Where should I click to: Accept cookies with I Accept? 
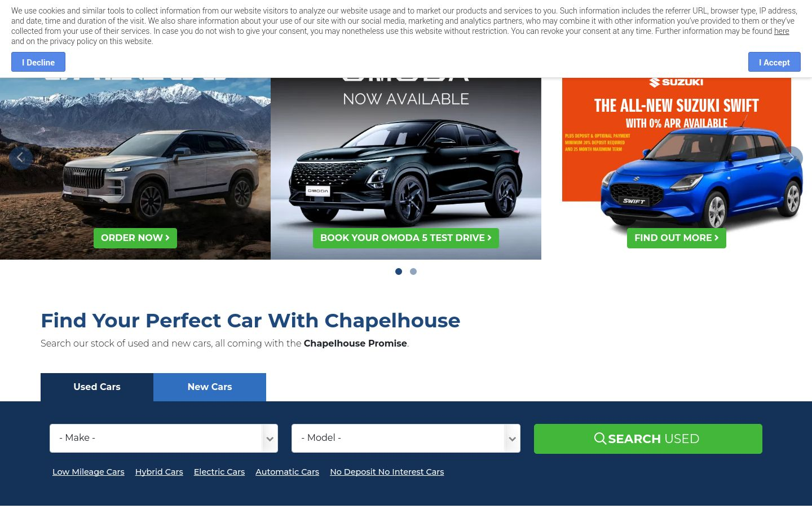click(774, 62)
